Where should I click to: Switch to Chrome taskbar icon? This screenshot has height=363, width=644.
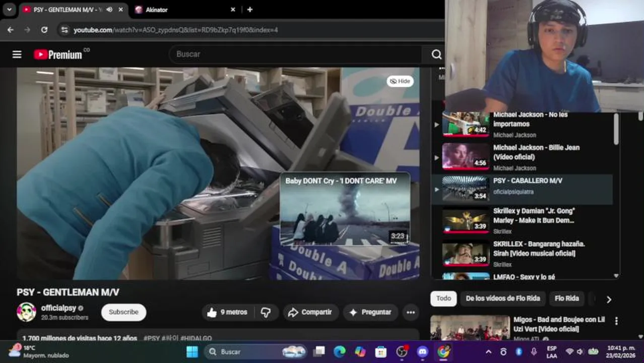tap(443, 351)
